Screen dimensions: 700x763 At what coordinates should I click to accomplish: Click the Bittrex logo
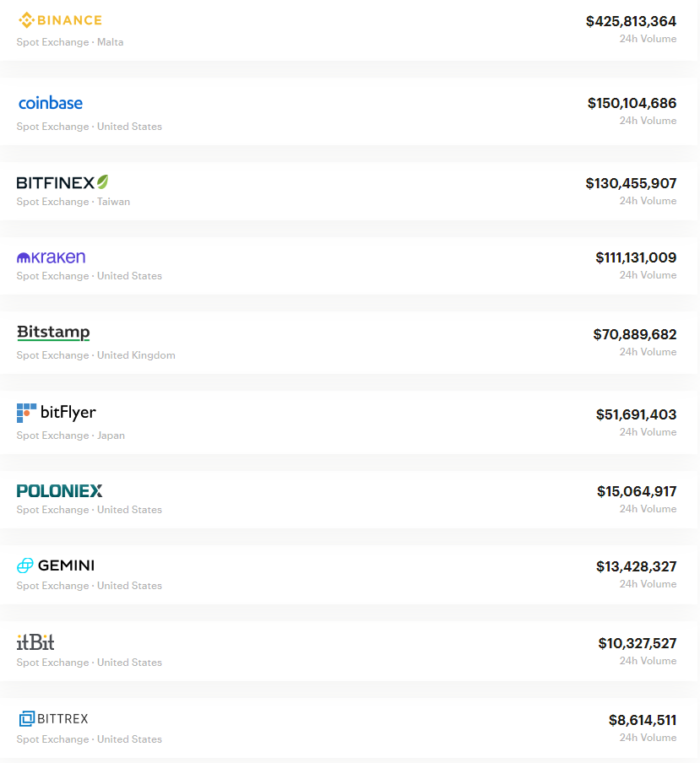click(x=53, y=719)
